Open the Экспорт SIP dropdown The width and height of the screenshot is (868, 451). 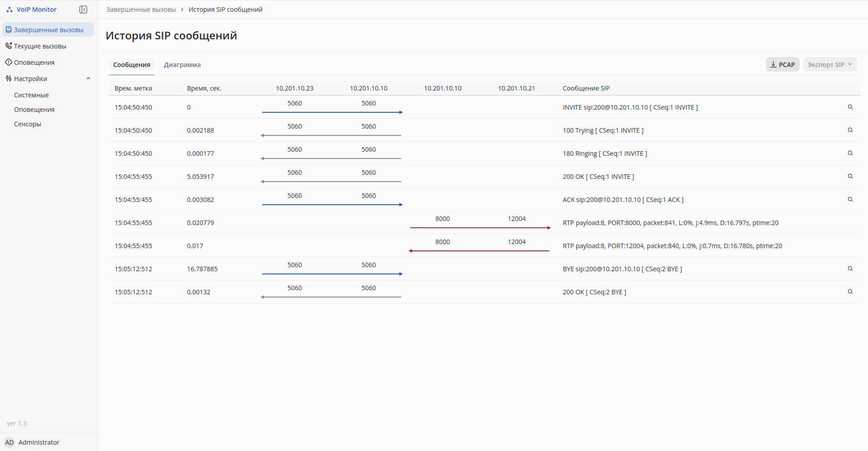point(830,65)
